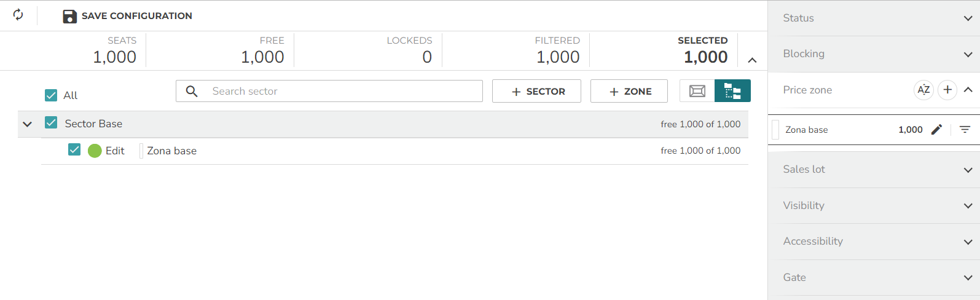Image resolution: width=980 pixels, height=300 pixels.
Task: Sort price zones alphabetically with AZ icon
Action: 923,90
